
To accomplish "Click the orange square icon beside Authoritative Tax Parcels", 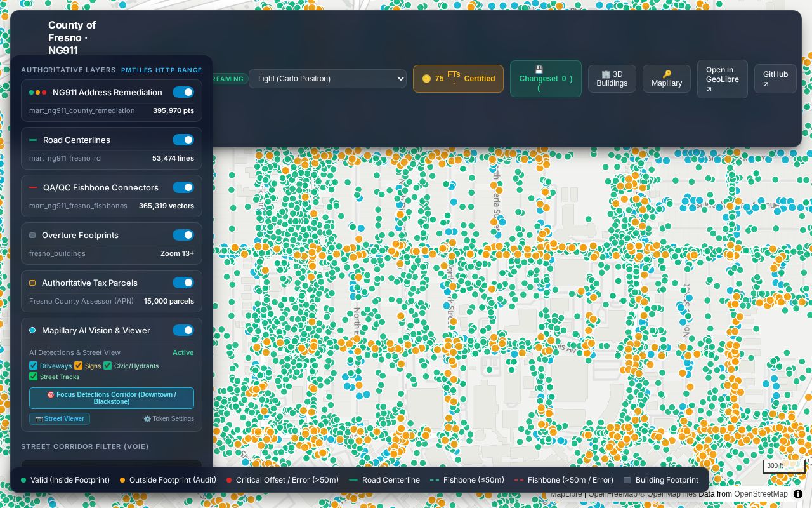I will pyautogui.click(x=32, y=283).
